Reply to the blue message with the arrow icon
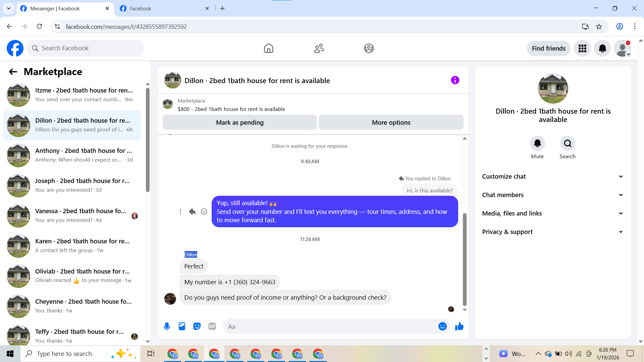 tap(192, 212)
